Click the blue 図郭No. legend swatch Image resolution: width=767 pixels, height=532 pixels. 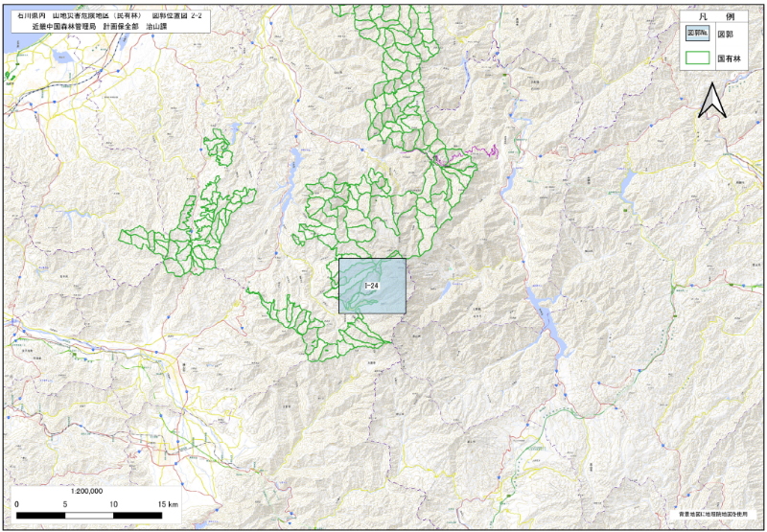coord(698,35)
